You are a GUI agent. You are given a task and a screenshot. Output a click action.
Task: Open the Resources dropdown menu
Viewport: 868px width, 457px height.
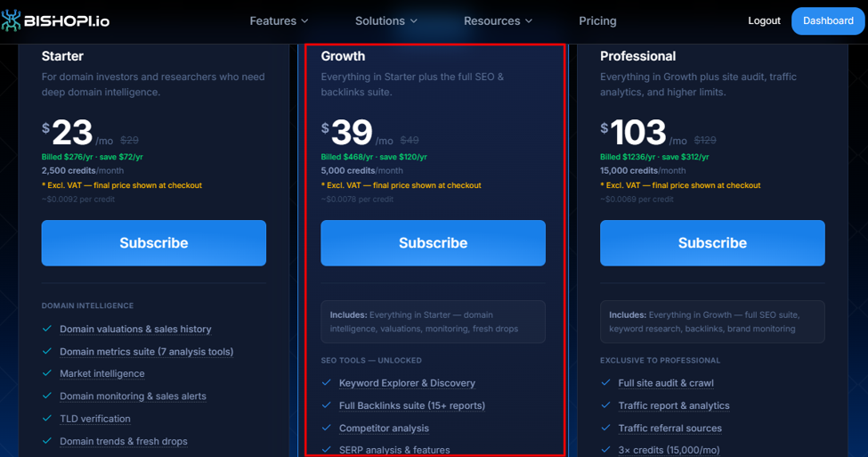point(498,21)
